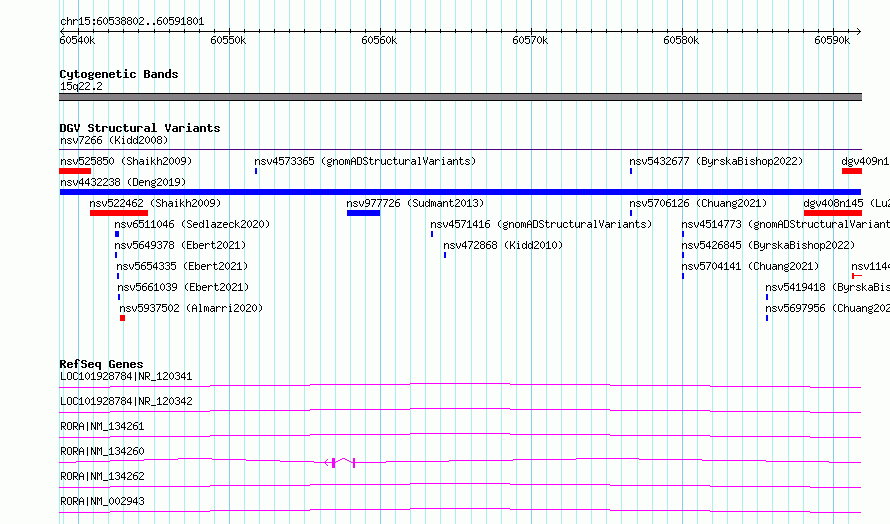890x524 pixels.
Task: Click the 60540k ruler position
Action: pos(77,40)
